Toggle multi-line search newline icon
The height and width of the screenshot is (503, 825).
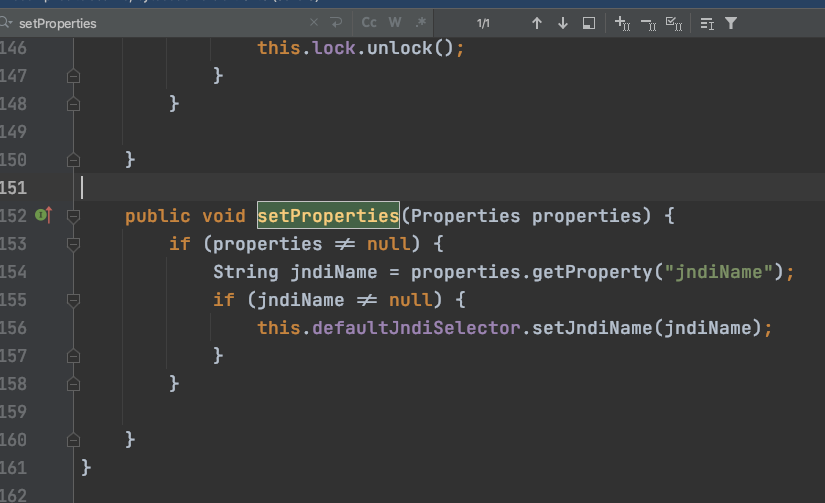336,23
